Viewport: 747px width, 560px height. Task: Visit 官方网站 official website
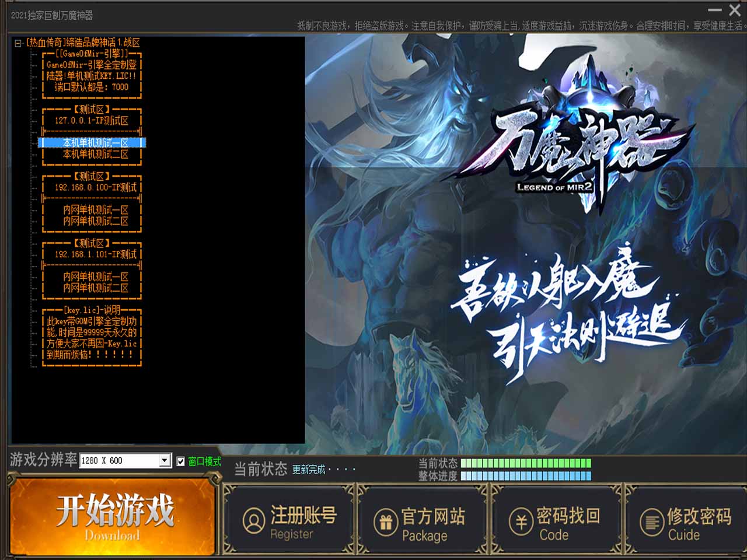click(x=423, y=520)
